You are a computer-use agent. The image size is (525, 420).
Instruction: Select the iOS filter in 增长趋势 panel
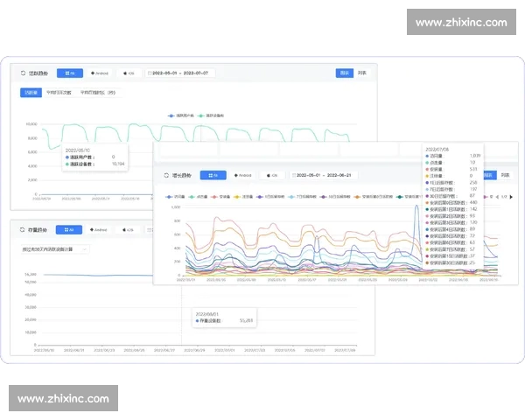click(x=270, y=174)
